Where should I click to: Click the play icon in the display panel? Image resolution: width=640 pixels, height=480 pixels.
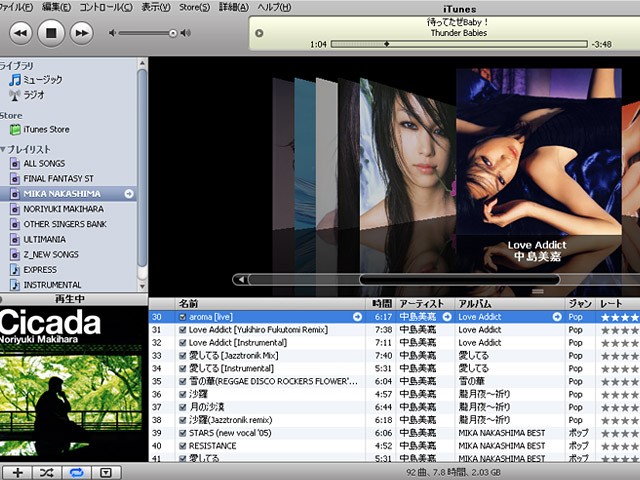pyautogui.click(x=259, y=33)
